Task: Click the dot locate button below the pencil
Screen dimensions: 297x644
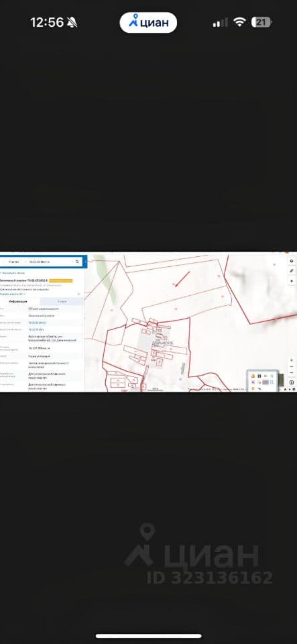Action: [x=292, y=281]
